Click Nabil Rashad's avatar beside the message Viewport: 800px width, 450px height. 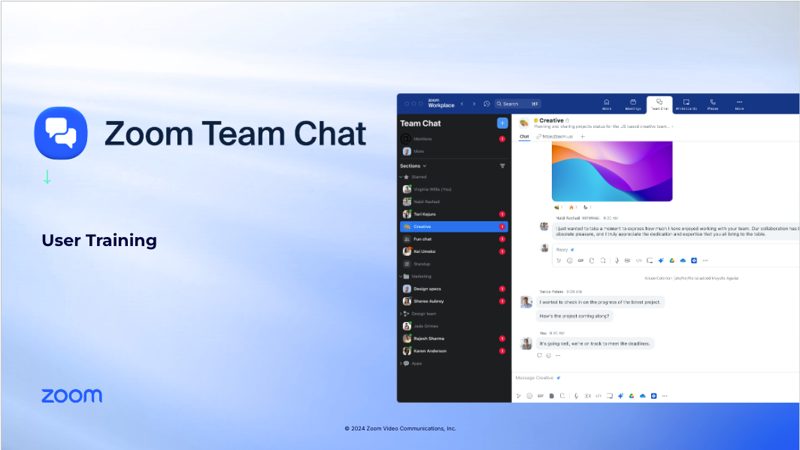[x=544, y=226]
